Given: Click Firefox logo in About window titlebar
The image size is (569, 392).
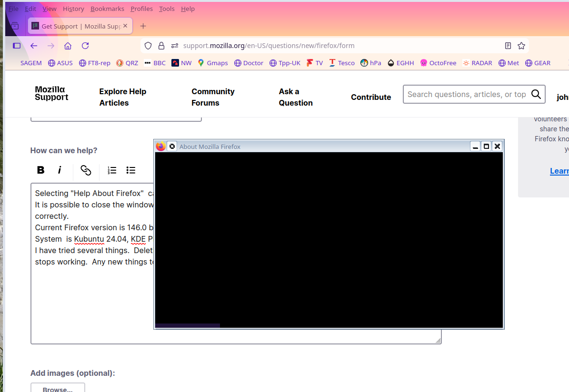Looking at the screenshot, I should coord(161,146).
